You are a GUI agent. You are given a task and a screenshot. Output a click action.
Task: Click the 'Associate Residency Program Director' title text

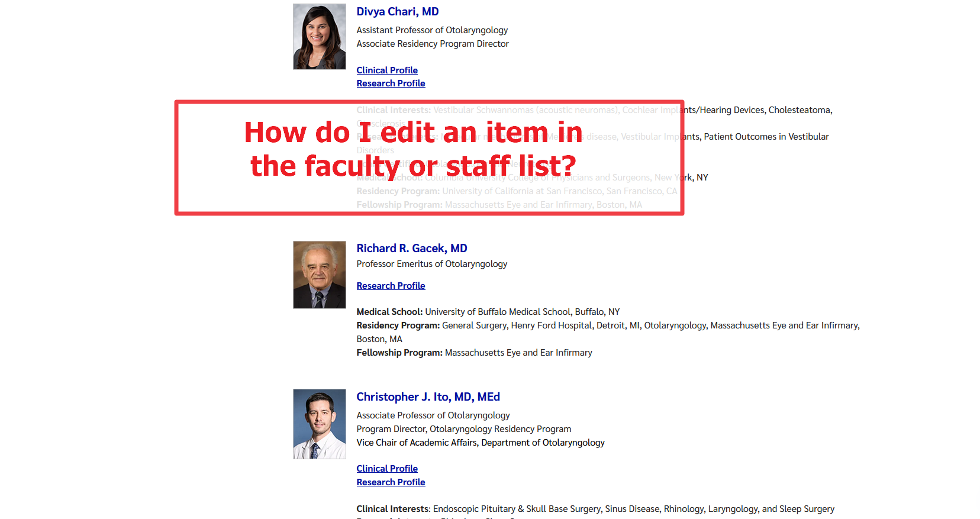tap(432, 44)
